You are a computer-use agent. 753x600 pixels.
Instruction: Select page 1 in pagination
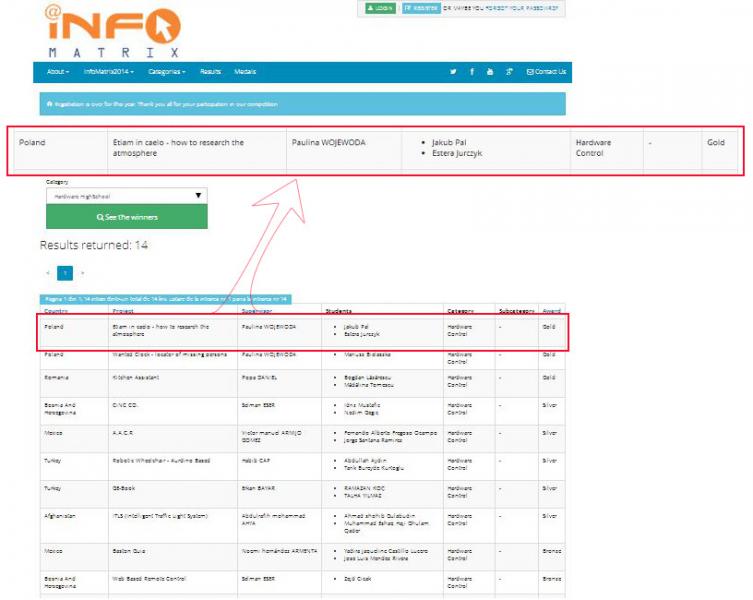(65, 273)
